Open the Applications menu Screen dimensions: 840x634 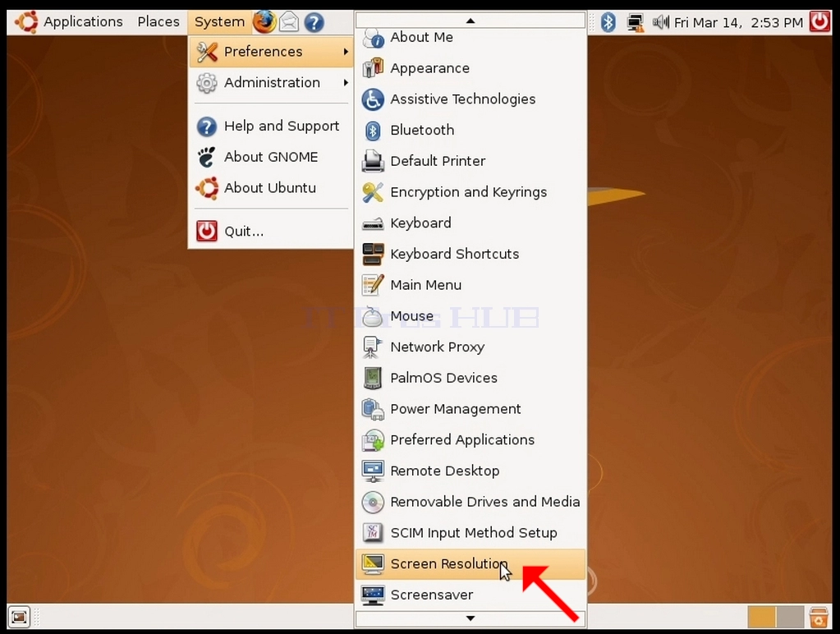pos(83,22)
